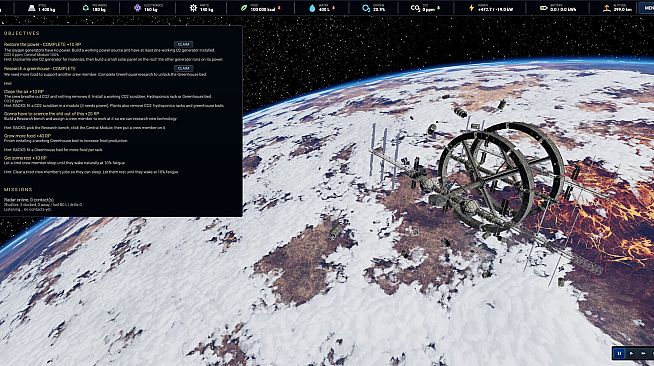Click the steel amount value

click(47, 9)
